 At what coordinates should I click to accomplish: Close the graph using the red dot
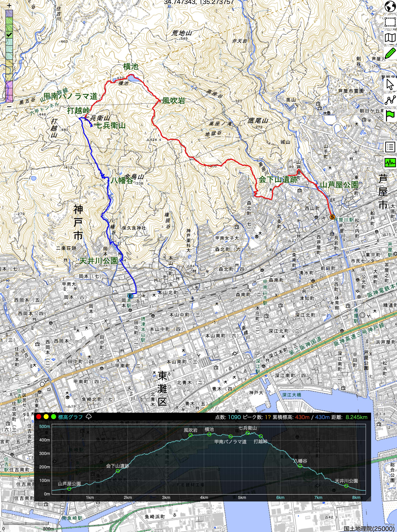pyautogui.click(x=38, y=417)
